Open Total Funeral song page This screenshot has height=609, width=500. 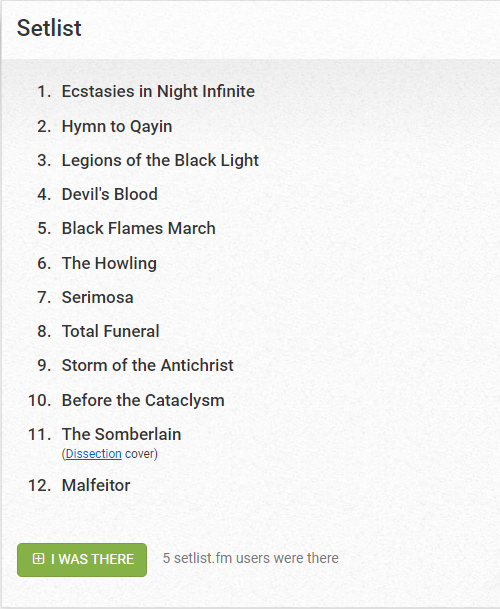tap(111, 331)
